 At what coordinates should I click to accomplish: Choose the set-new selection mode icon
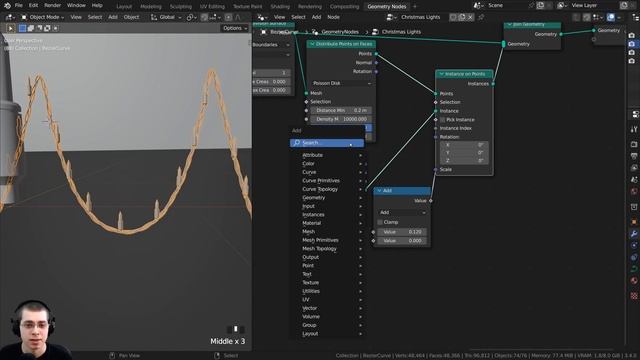pyautogui.click(x=22, y=28)
